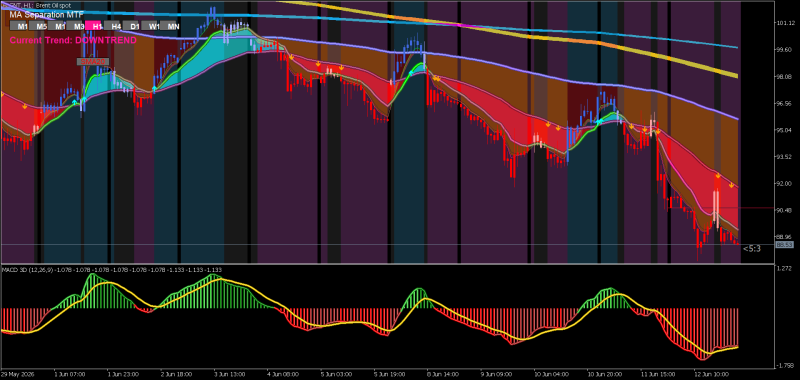Select the M3 timeframe button beside H1

coord(76,26)
